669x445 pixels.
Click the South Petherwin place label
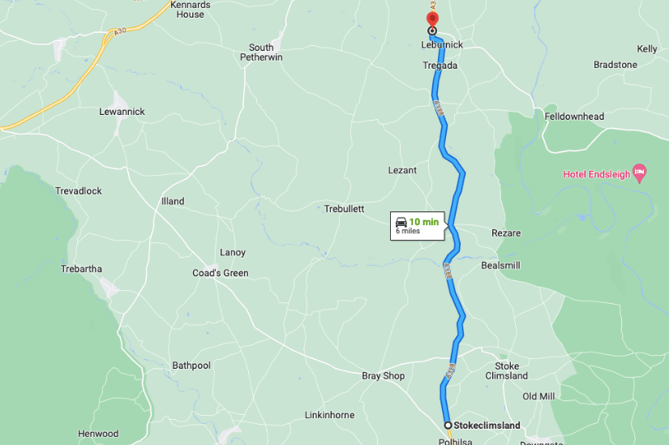click(261, 52)
